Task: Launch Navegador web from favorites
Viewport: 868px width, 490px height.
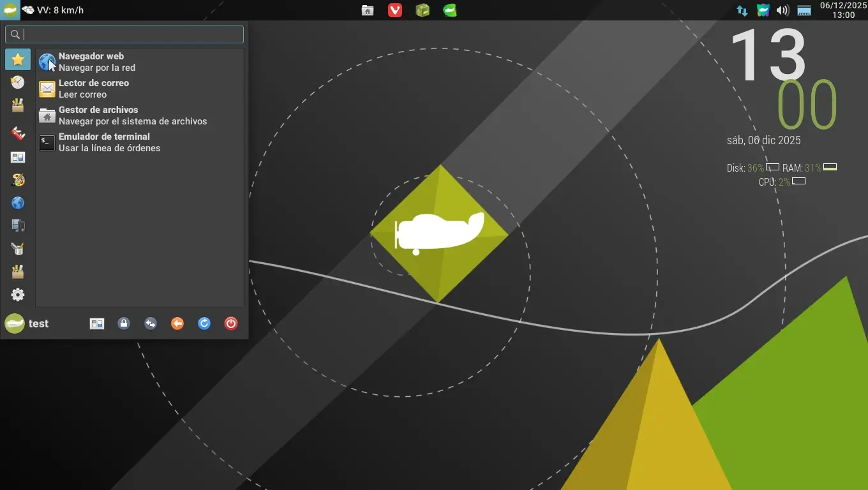Action: [x=140, y=62]
